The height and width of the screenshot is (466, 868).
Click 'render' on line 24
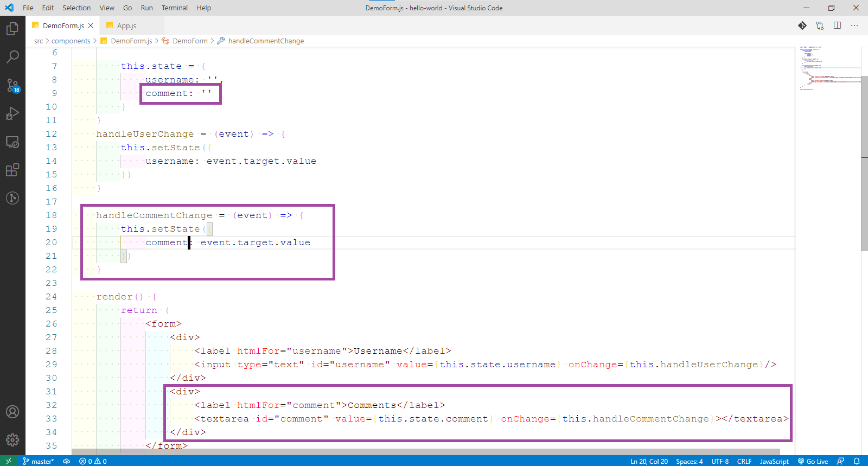click(x=114, y=297)
